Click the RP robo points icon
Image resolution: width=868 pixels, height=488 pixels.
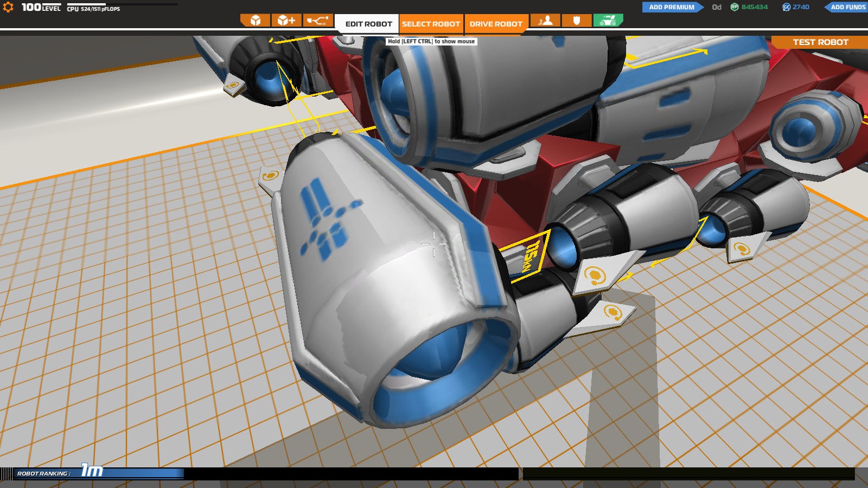(x=735, y=7)
